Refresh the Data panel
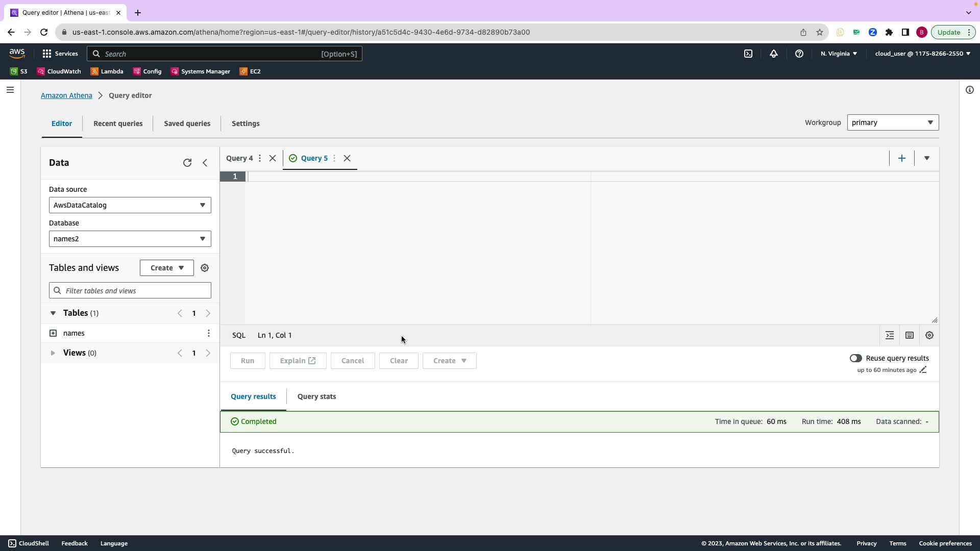The image size is (980, 551). [x=187, y=163]
